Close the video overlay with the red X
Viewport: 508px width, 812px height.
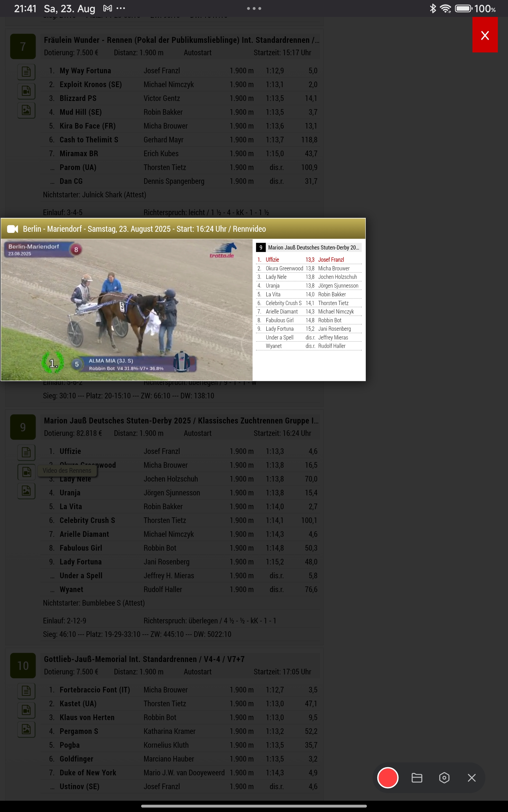pos(485,35)
